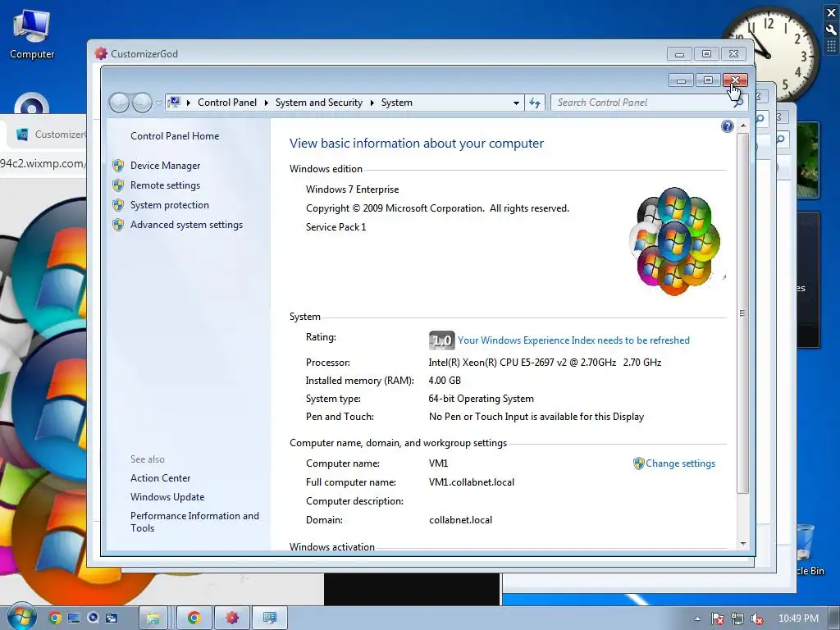Click the Show desktop quick launch icon
840x630 pixels.
pos(73,619)
